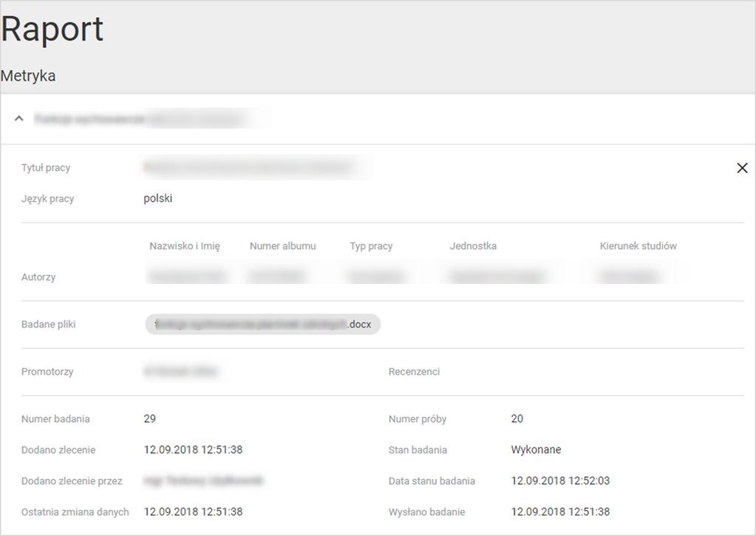Click the "Nazwisko i Imię" column header
This screenshot has width=756, height=536.
pyautogui.click(x=185, y=246)
